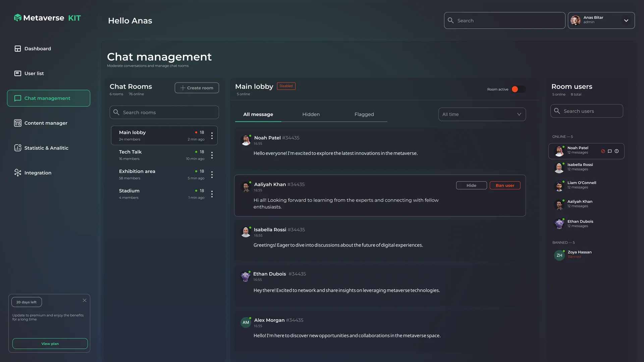Click Alex Morgan name in message
644x362 pixels.
(269, 320)
